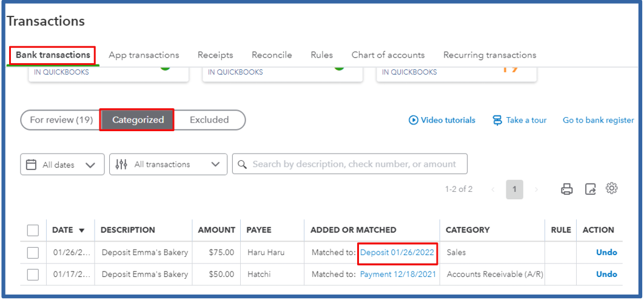Click the export icon beside the printer

point(590,189)
